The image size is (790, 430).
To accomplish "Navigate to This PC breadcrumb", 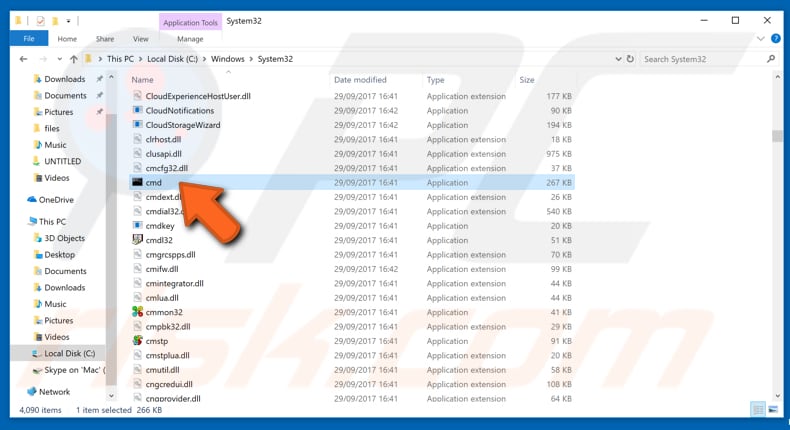I will tap(120, 59).
